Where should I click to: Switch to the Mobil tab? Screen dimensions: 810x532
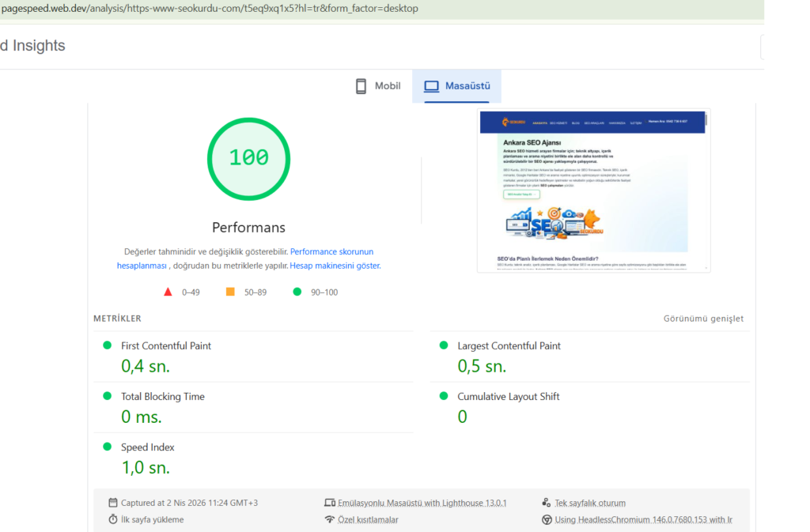click(x=378, y=86)
